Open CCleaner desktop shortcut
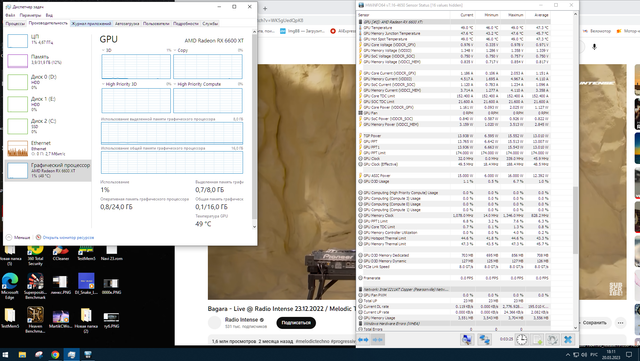This screenshot has height=361, width=640. coord(61,253)
